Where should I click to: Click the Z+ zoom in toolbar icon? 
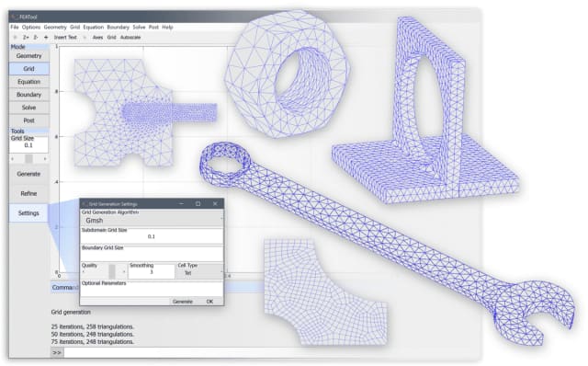(26, 37)
